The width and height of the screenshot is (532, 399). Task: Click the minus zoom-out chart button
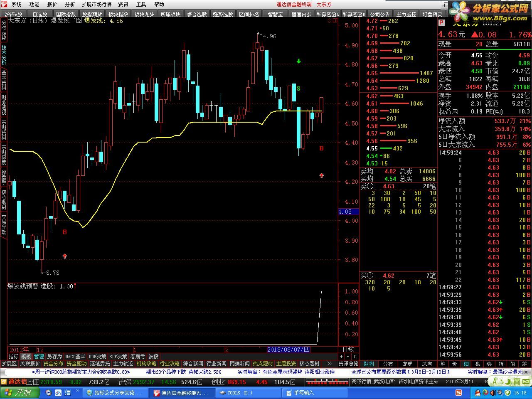348,357
